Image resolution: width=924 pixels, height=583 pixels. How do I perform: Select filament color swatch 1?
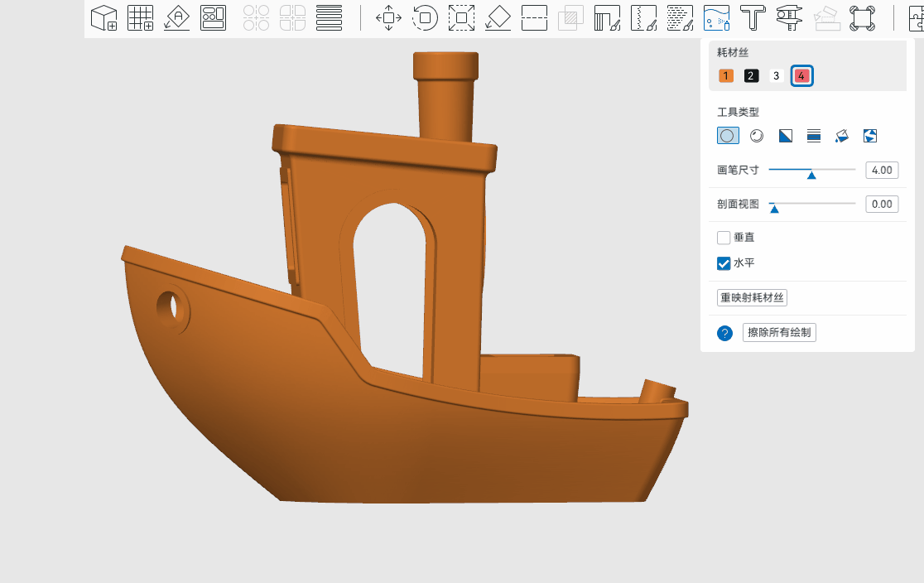[x=726, y=76]
